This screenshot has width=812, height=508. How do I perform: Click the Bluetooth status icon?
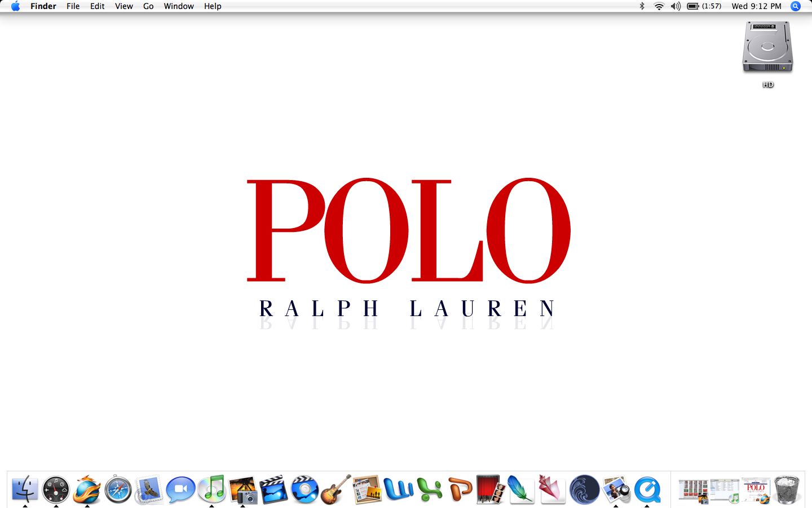coord(642,6)
